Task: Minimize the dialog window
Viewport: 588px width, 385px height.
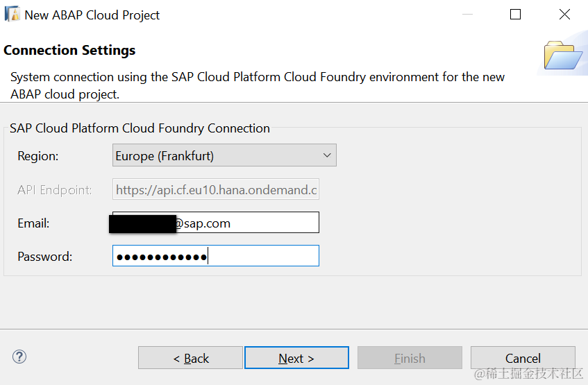Action: click(x=467, y=15)
